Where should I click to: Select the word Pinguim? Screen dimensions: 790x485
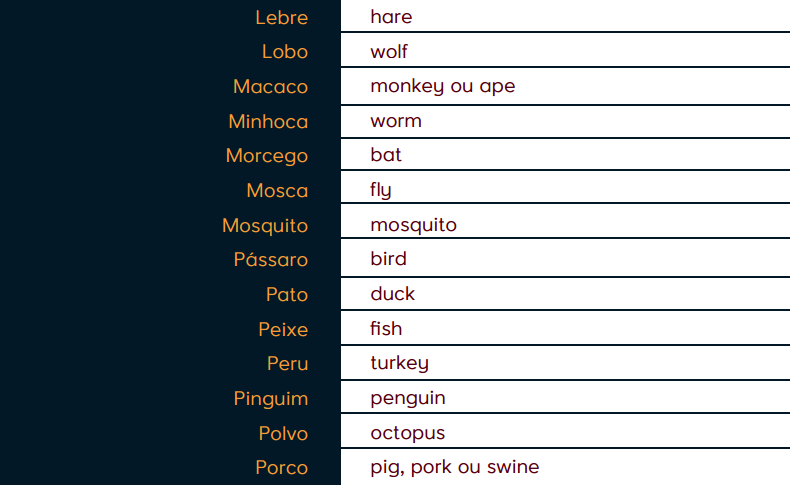click(270, 399)
